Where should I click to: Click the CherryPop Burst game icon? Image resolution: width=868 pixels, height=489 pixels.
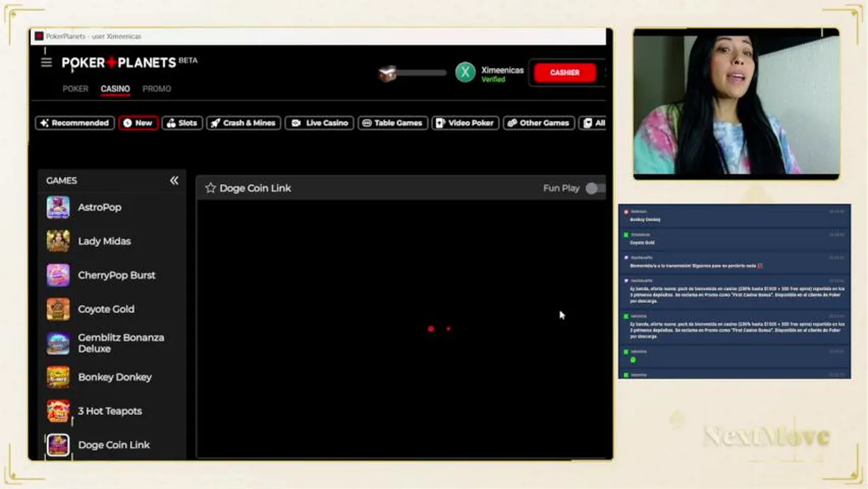pyautogui.click(x=58, y=275)
